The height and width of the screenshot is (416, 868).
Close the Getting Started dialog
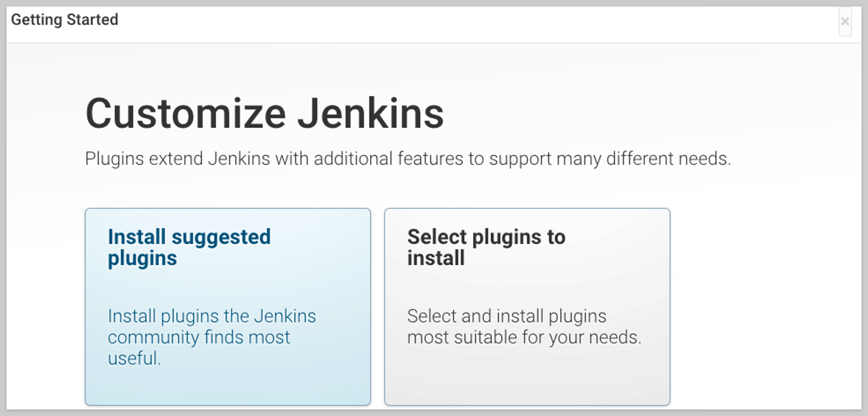pos(845,21)
